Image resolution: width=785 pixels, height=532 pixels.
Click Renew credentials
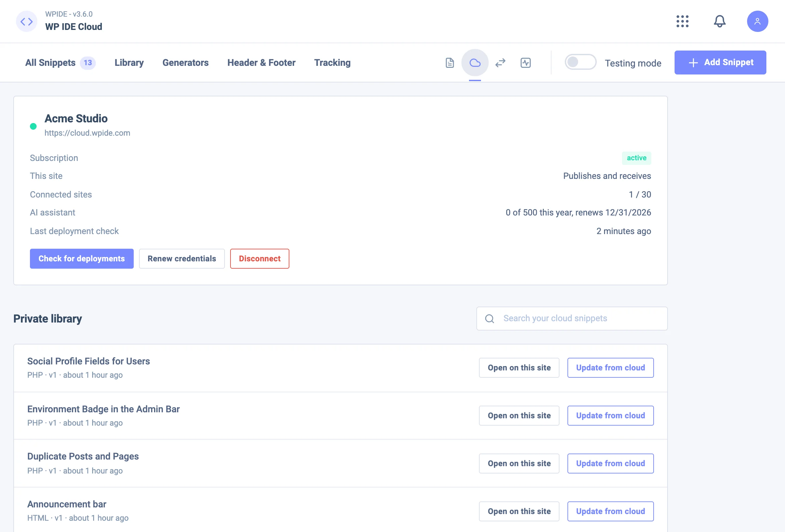coord(182,259)
